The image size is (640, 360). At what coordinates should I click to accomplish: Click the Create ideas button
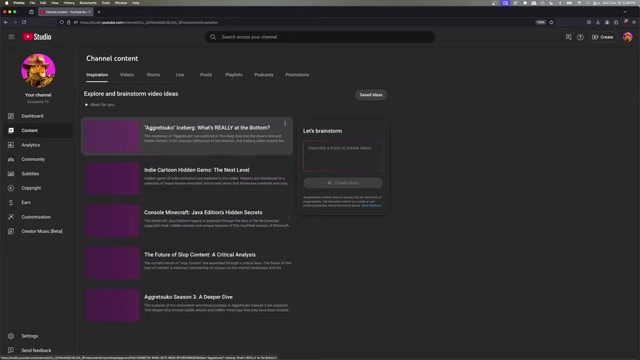(343, 183)
